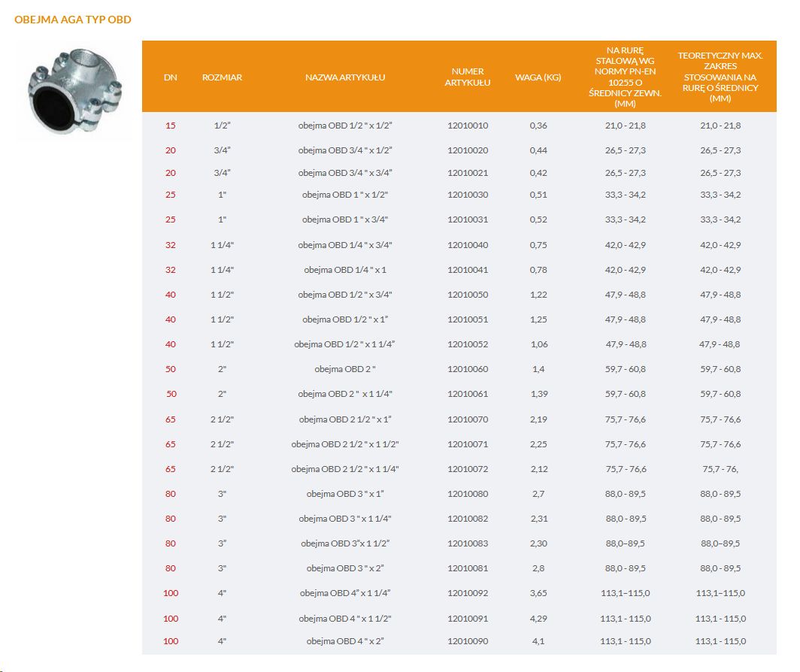800x672 pixels.
Task: Select article number 12010092
Action: coord(467,593)
